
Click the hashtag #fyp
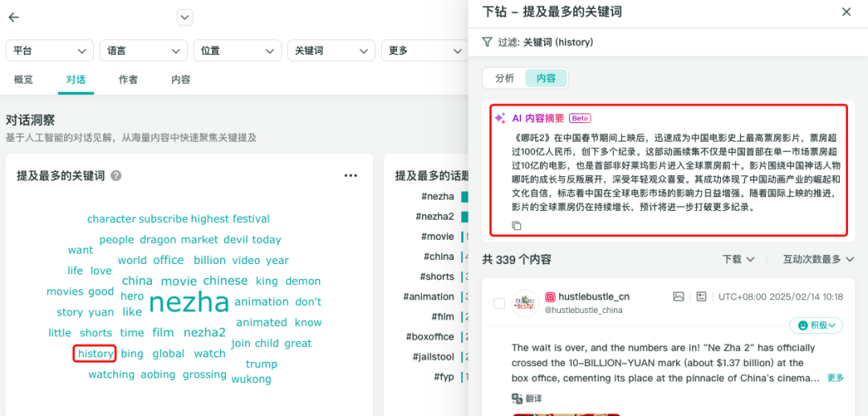point(444,377)
